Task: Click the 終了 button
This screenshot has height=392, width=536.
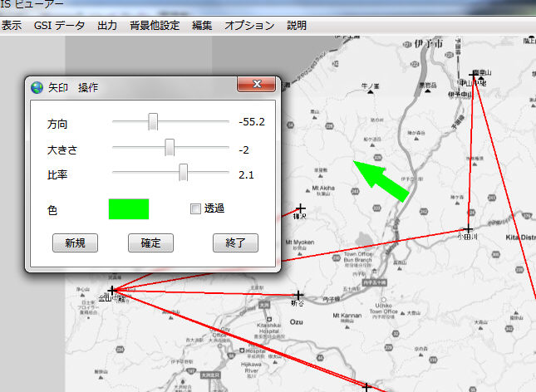Action: tap(235, 243)
